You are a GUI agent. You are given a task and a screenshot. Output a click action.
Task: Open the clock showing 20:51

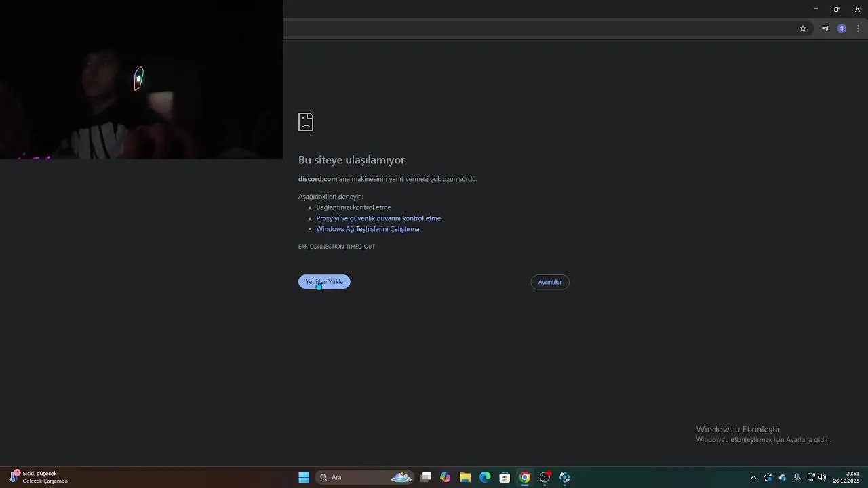coord(846,477)
